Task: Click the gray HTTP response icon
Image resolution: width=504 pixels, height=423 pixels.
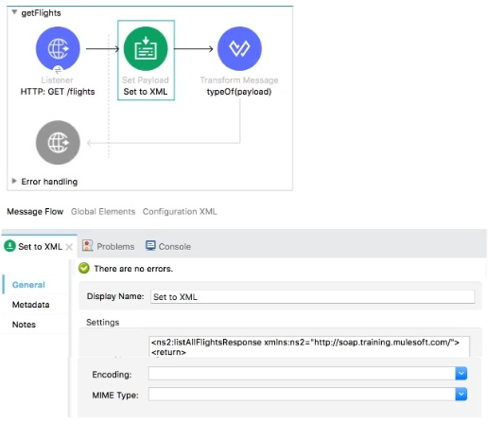Action: pyautogui.click(x=58, y=143)
